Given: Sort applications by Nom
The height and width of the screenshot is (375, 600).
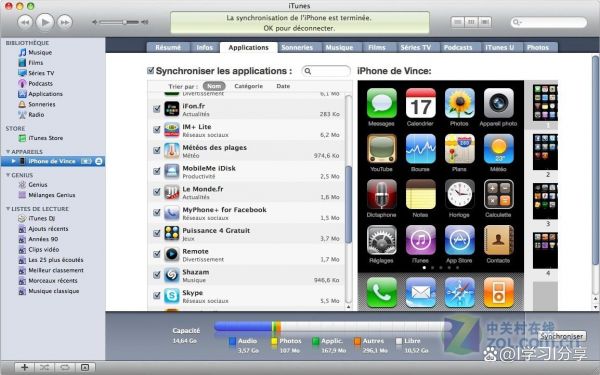Looking at the screenshot, I should pyautogui.click(x=214, y=86).
